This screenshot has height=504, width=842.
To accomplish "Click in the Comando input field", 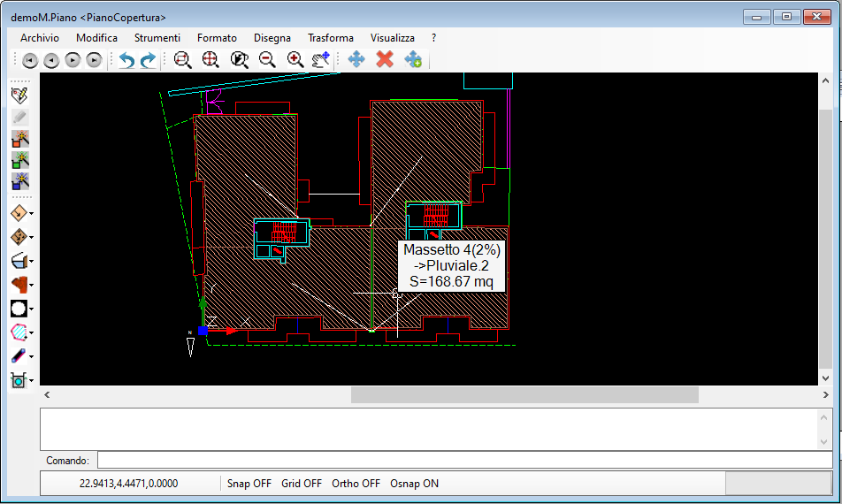I will click(x=465, y=460).
